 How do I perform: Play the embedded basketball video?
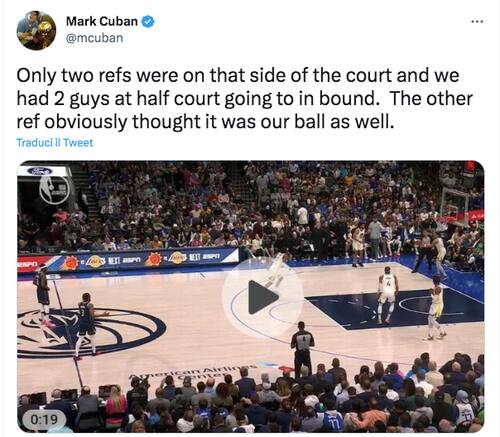[262, 297]
